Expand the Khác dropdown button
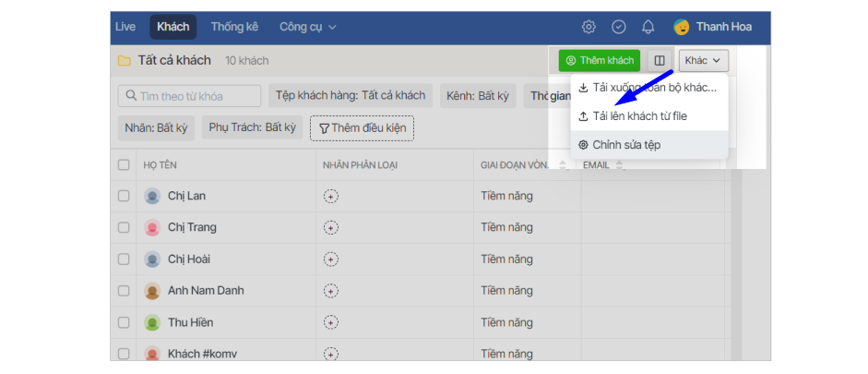 tap(704, 61)
